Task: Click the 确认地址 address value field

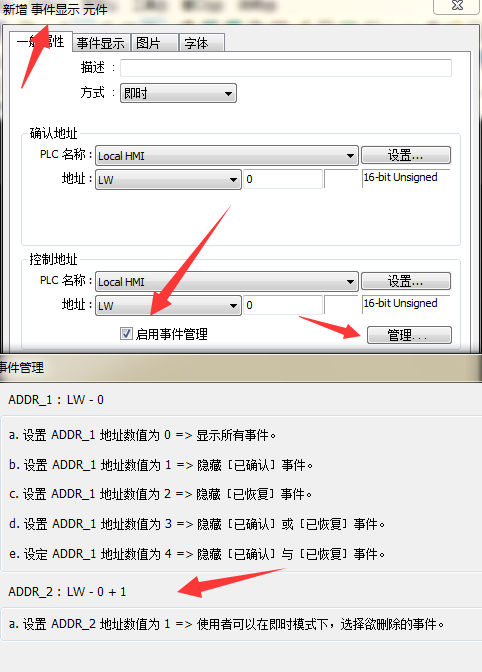Action: click(283, 179)
